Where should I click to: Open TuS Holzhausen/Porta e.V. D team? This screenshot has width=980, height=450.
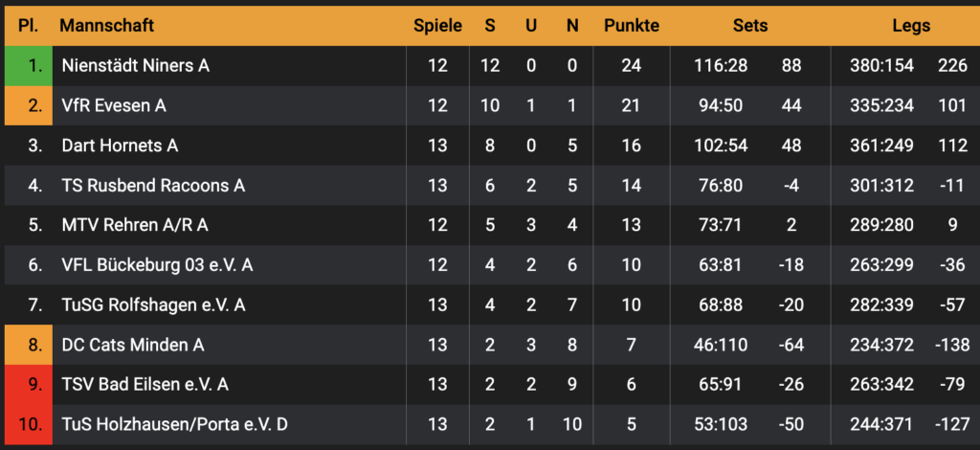point(174,424)
